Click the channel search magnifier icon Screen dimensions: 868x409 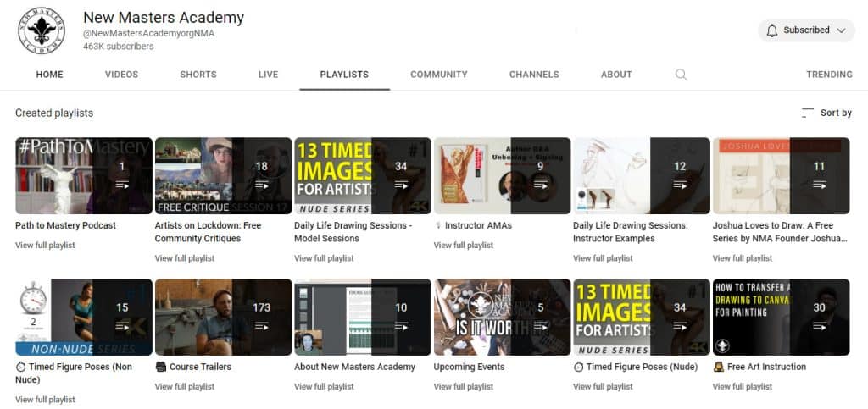(681, 75)
